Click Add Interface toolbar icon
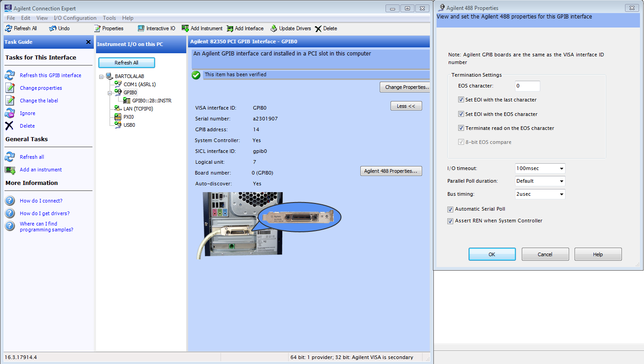The width and height of the screenshot is (644, 364). click(x=230, y=28)
